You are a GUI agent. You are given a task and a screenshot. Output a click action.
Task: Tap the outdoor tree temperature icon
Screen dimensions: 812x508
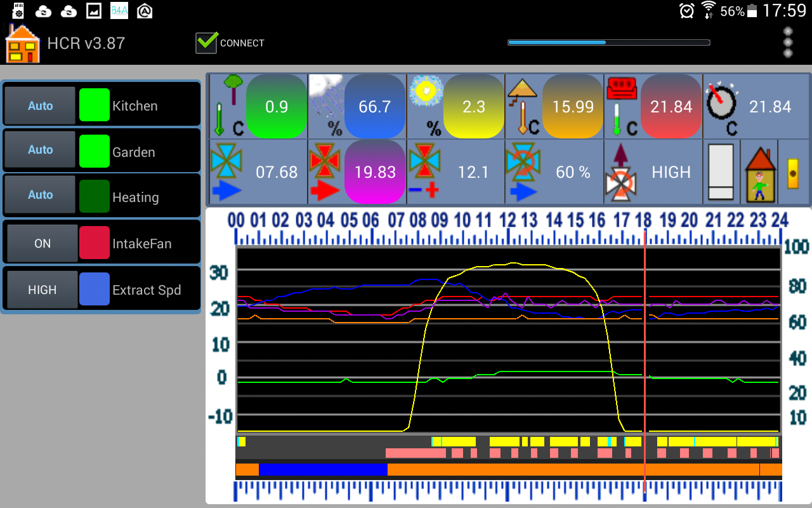(227, 105)
